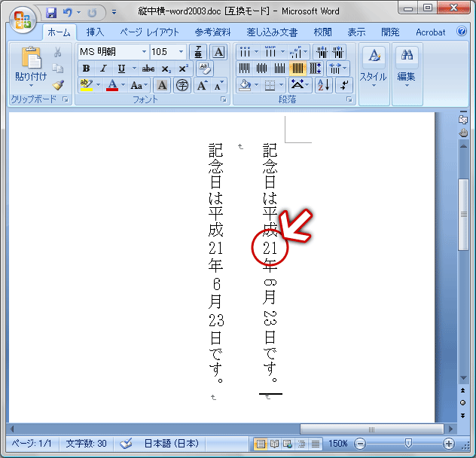Switch to the 参考資料 (References) tab
Viewport: 476px width, 458px height.
coord(212,32)
